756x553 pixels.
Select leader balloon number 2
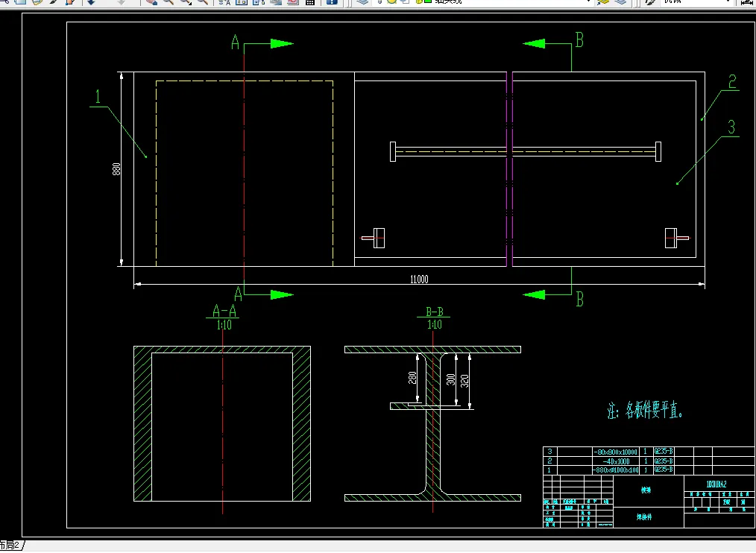tap(732, 81)
